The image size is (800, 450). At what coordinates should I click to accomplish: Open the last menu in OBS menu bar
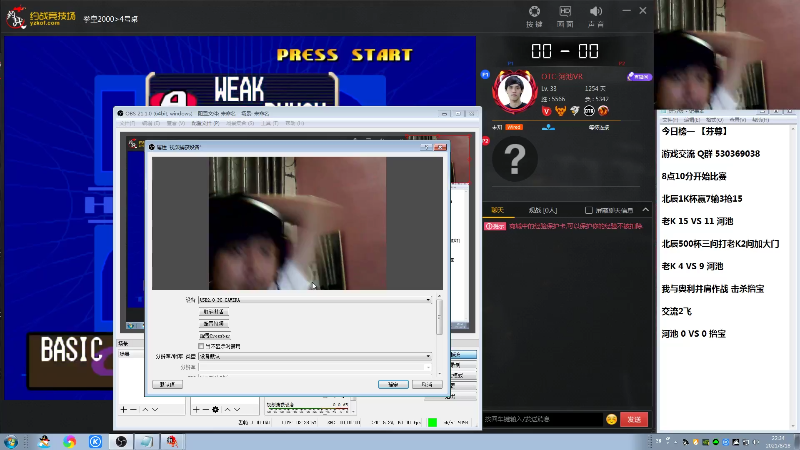coord(294,123)
